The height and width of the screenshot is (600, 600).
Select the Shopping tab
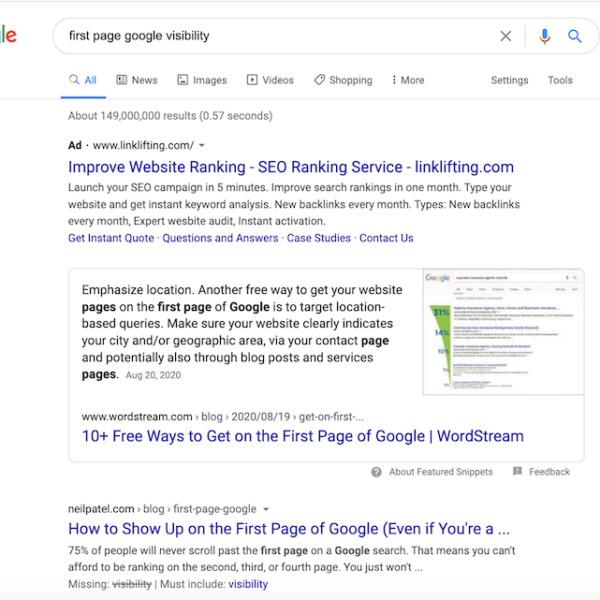[x=343, y=80]
